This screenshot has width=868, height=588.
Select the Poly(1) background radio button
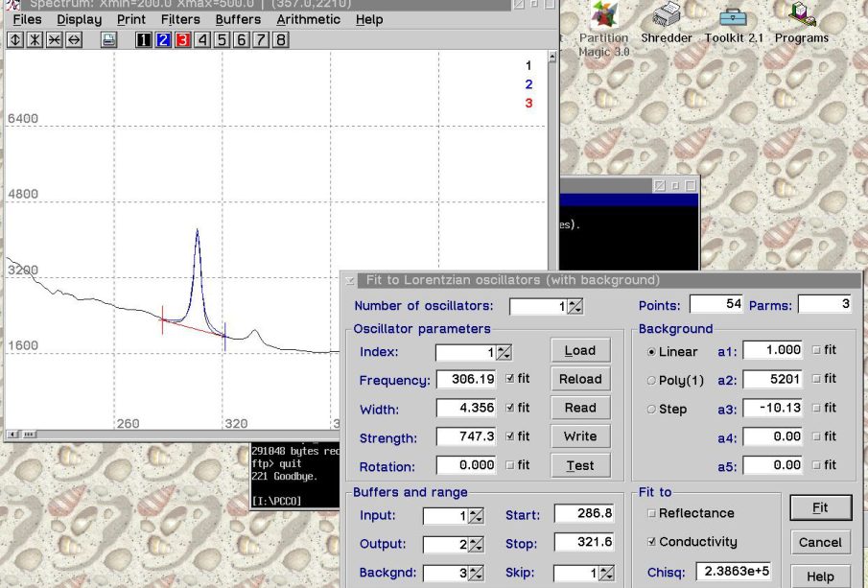click(x=652, y=381)
